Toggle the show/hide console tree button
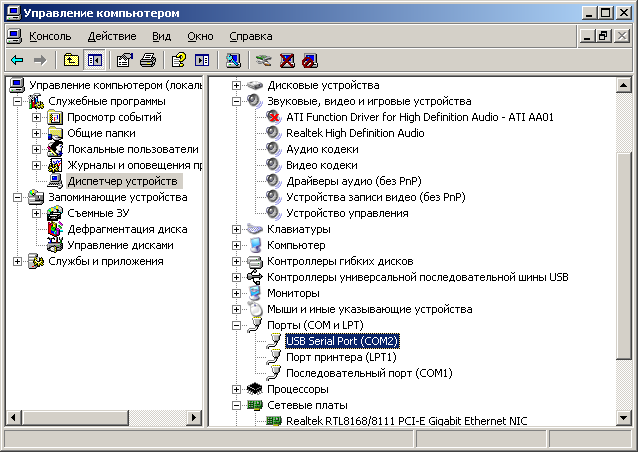Screen dimensions: 638x452 (x=94, y=60)
